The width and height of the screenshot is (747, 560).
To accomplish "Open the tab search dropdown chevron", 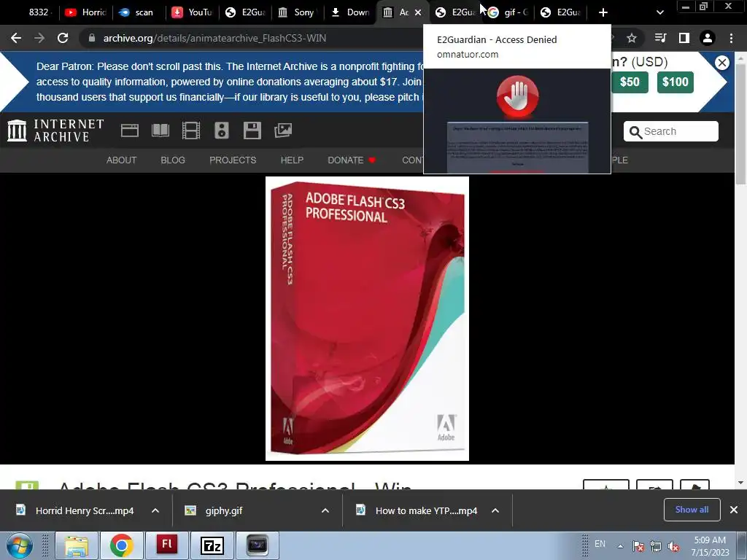I will pyautogui.click(x=659, y=12).
